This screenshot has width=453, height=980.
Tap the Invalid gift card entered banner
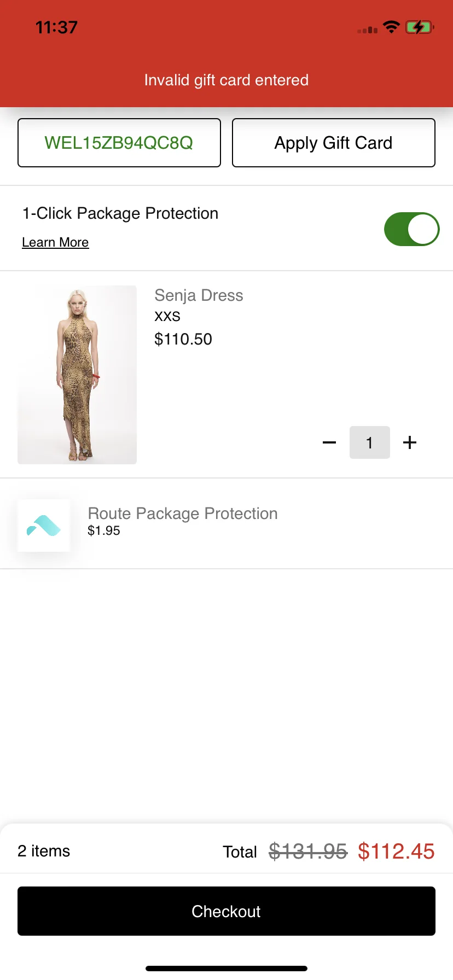226,80
